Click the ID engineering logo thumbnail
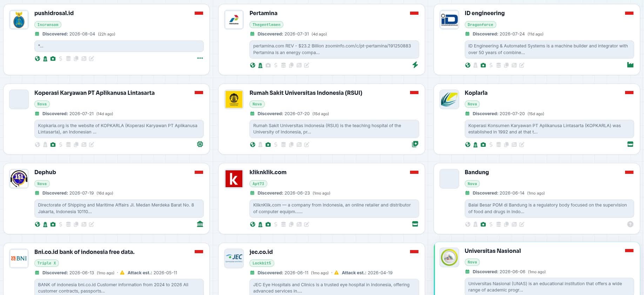644x295 pixels. [449, 20]
